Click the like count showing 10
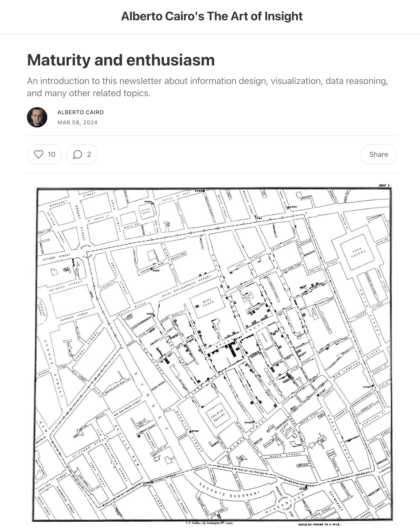 tap(52, 154)
